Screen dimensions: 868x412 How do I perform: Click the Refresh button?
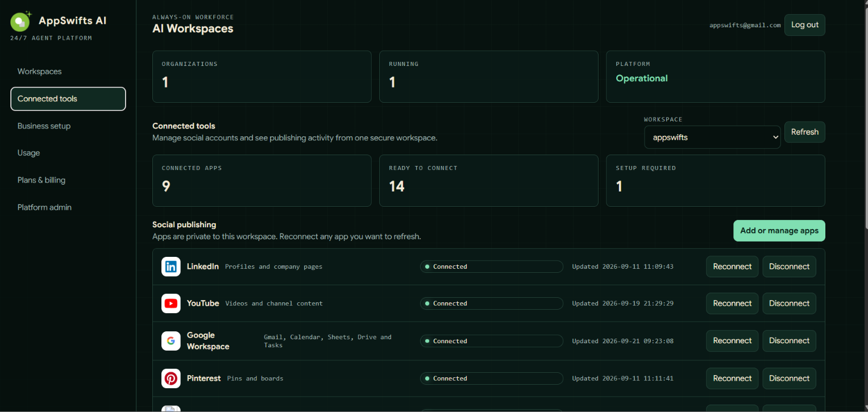point(805,132)
